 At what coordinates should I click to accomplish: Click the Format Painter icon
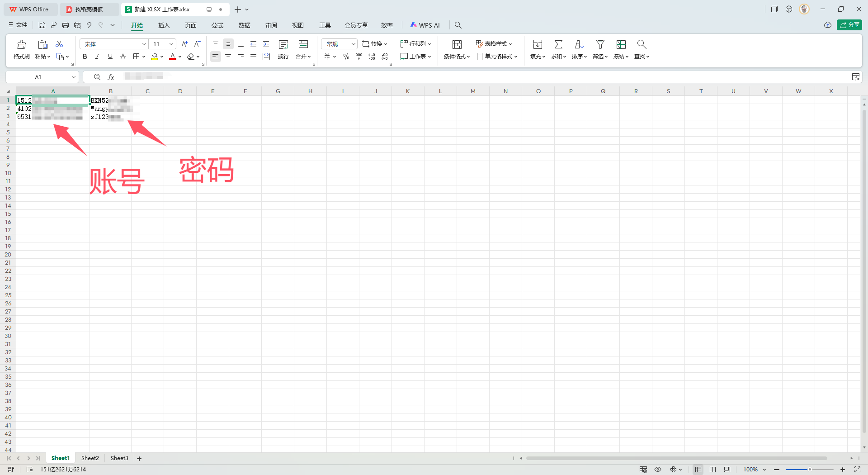coord(21,45)
